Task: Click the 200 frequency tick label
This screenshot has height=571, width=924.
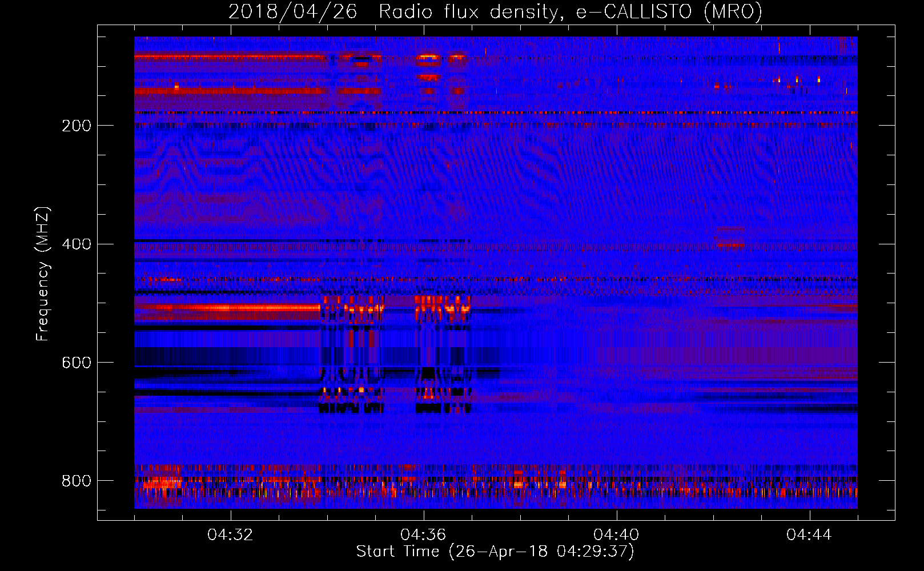Action: pos(77,126)
